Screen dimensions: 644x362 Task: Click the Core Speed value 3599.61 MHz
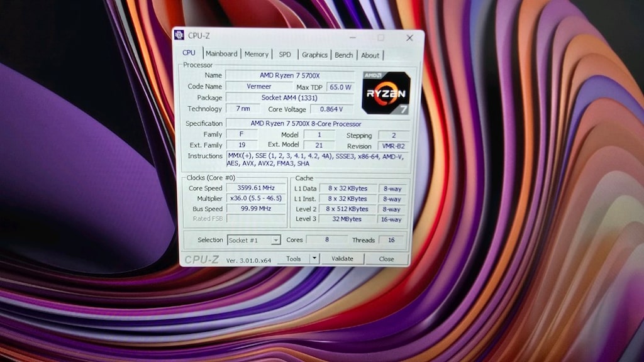pos(257,187)
